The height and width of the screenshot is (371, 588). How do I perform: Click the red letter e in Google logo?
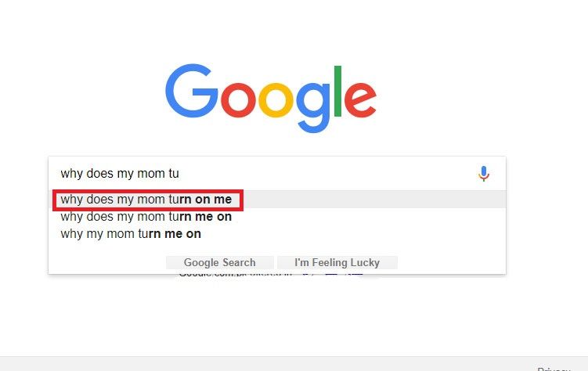pyautogui.click(x=361, y=100)
